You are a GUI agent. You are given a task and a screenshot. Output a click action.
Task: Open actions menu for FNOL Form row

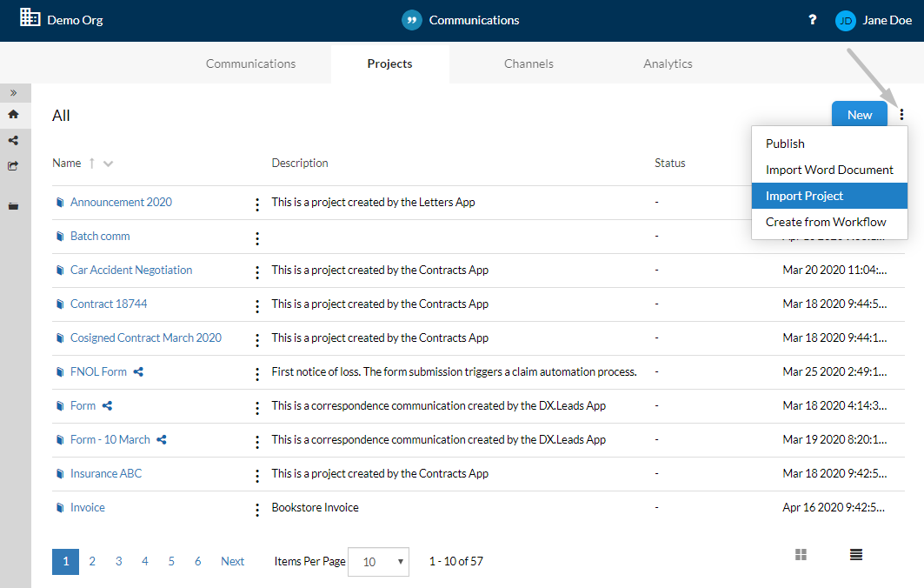257,374
